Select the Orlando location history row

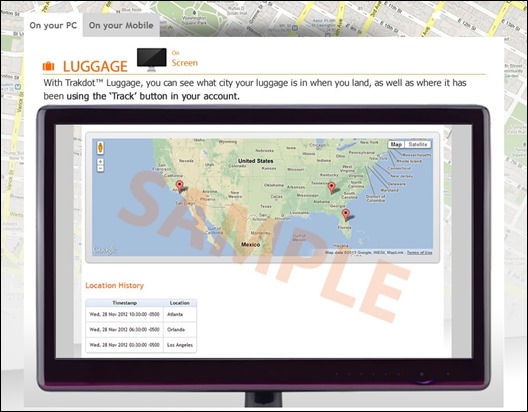(141, 330)
